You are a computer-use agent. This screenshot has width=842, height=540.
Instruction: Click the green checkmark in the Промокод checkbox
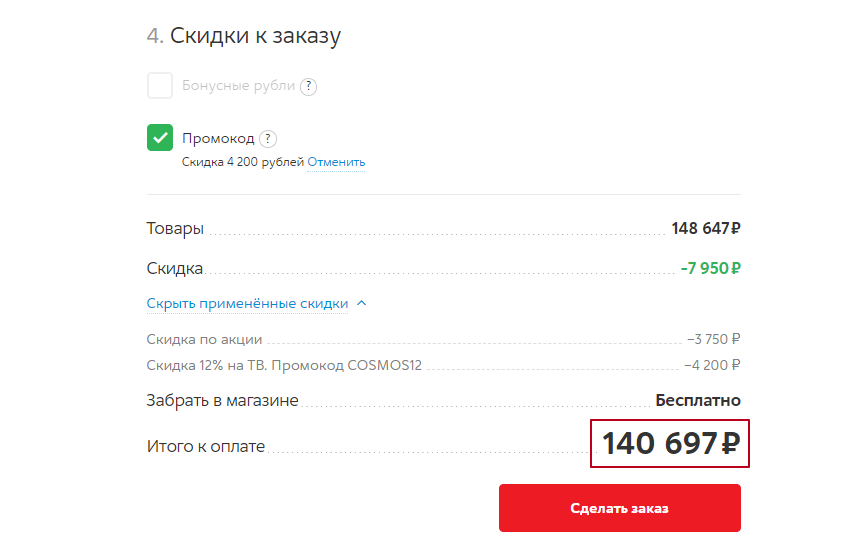pos(160,137)
